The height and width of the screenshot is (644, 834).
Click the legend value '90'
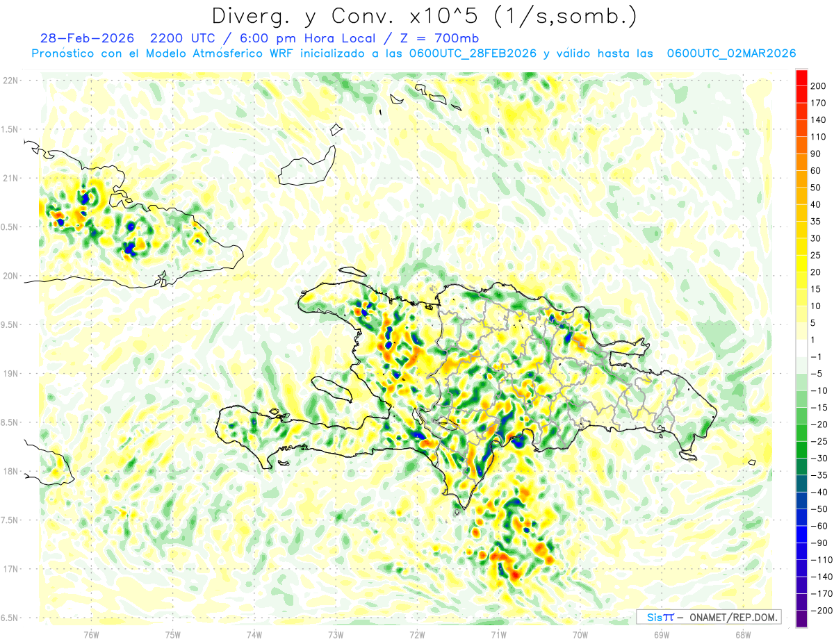tap(816, 154)
